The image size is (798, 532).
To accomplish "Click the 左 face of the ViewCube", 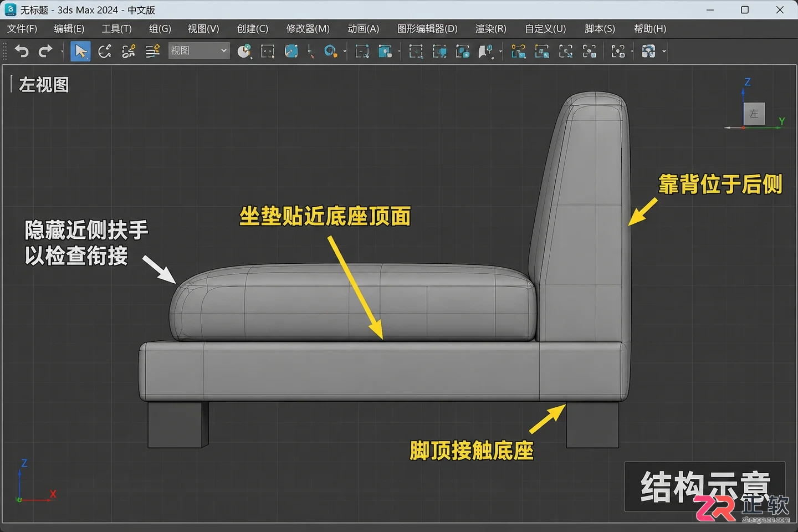I will pos(754,114).
